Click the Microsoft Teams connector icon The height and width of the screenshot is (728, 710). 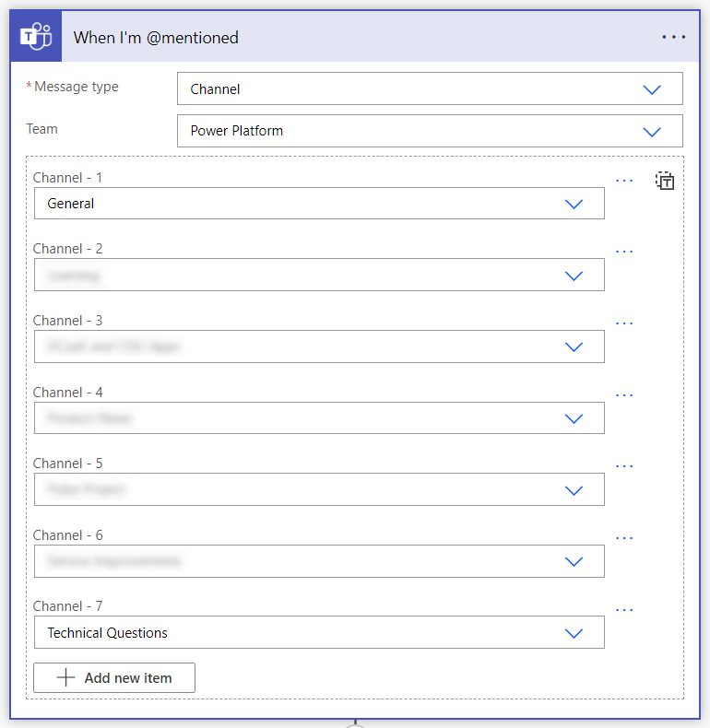(36, 36)
